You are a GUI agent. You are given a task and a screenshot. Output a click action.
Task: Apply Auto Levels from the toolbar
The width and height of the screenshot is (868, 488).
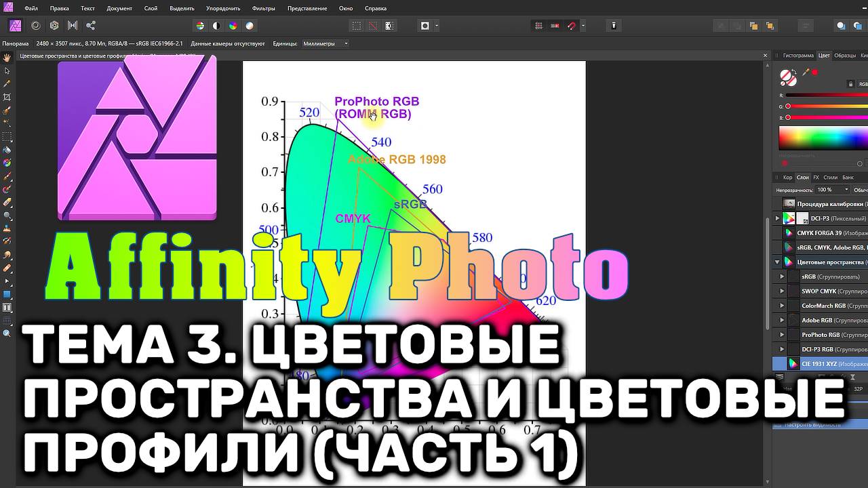tap(200, 26)
